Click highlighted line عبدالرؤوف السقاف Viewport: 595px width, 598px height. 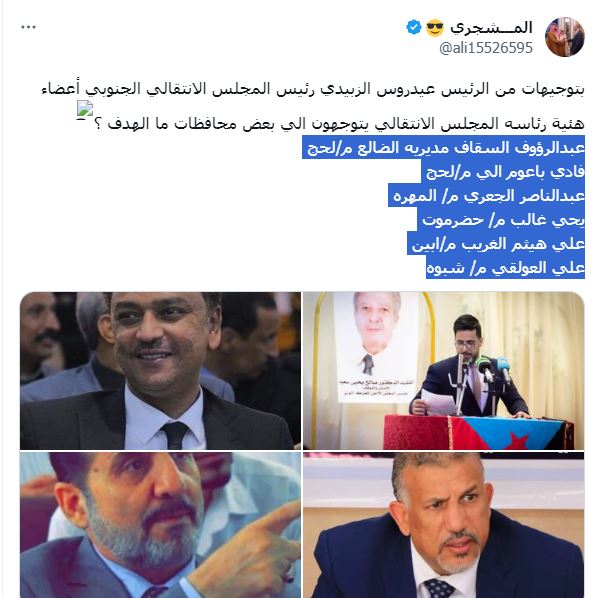point(444,147)
